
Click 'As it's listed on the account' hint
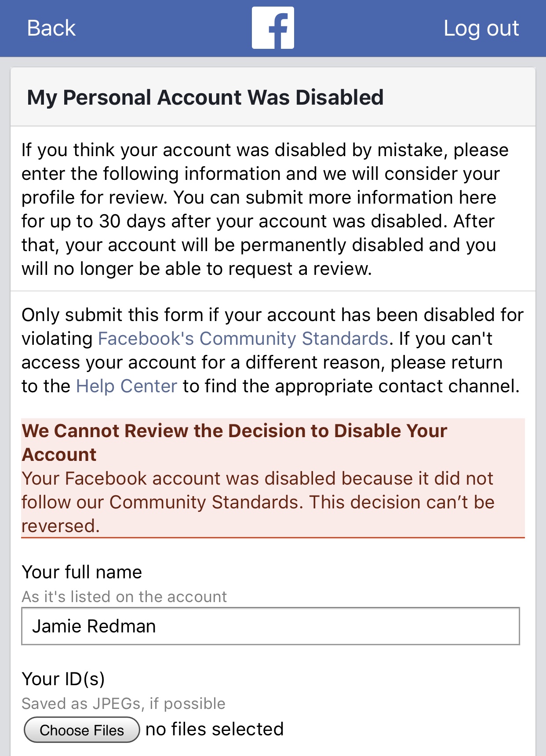[124, 597]
